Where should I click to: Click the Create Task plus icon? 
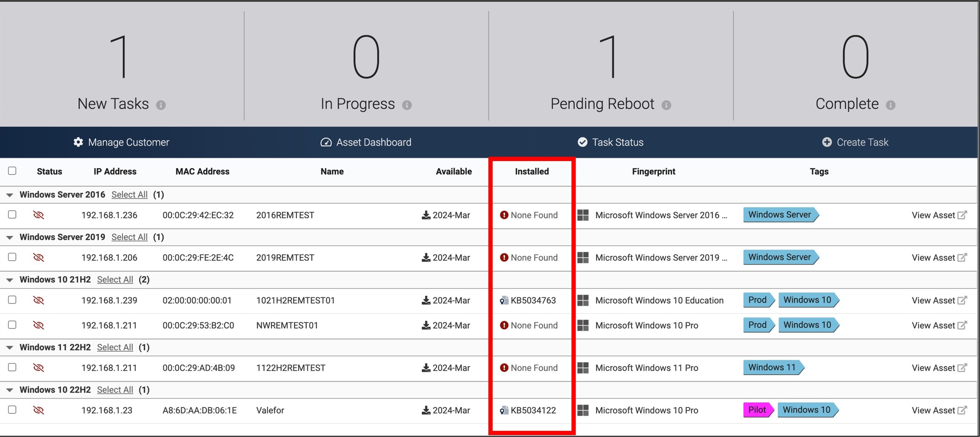(826, 142)
